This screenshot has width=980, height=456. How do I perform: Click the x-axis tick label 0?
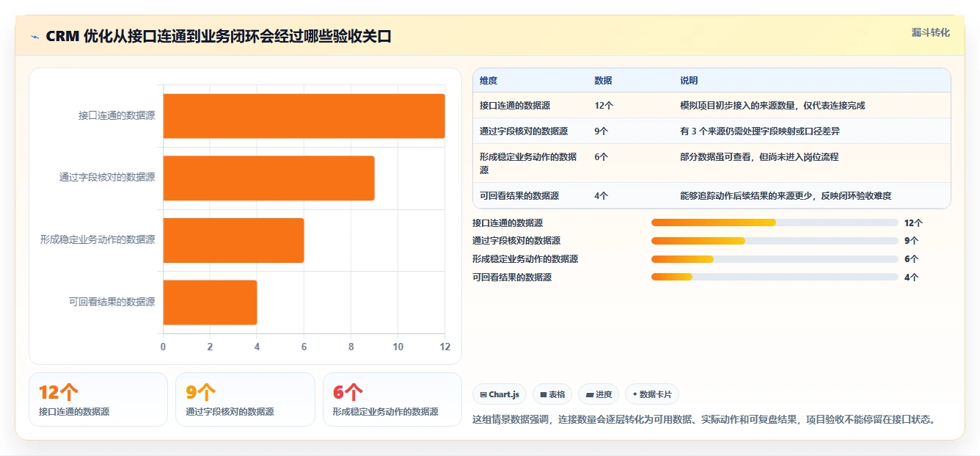click(163, 347)
